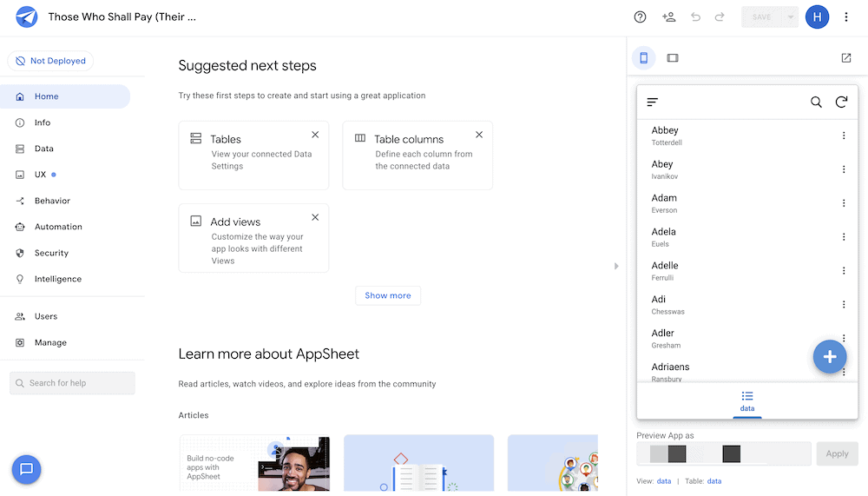
Task: Open the help question mark icon
Action: point(641,17)
